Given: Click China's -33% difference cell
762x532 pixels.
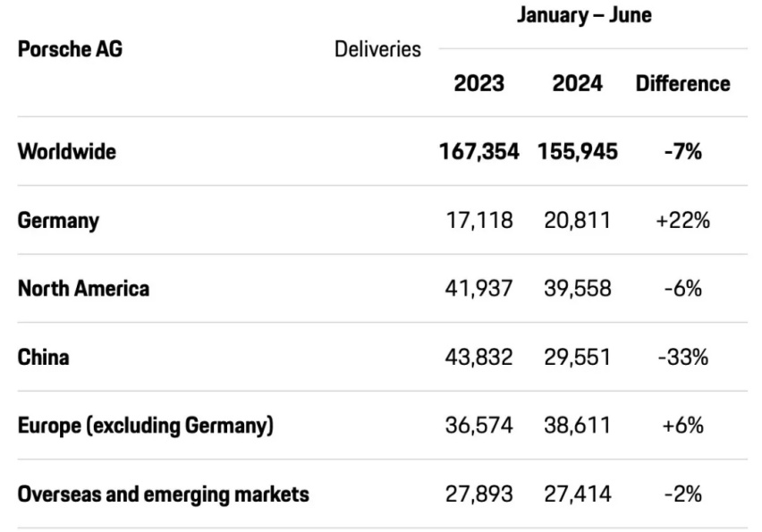Looking at the screenshot, I should (x=682, y=357).
